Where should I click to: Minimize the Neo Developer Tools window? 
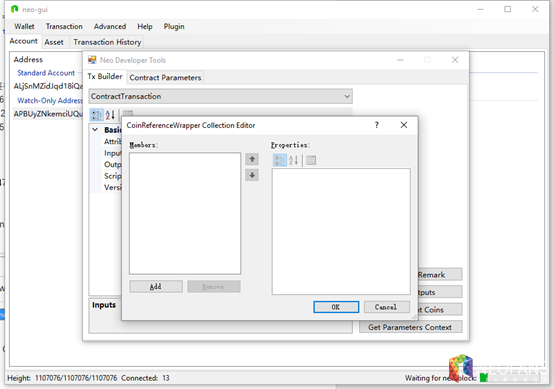pyautogui.click(x=400, y=60)
